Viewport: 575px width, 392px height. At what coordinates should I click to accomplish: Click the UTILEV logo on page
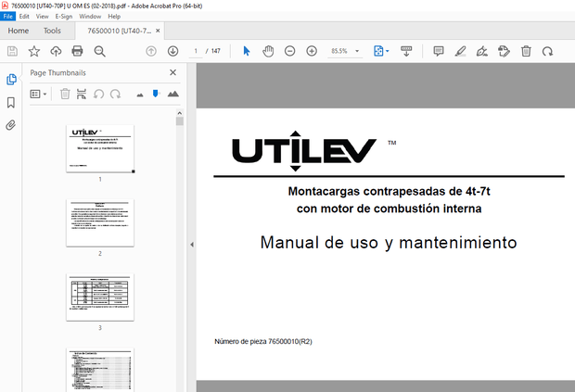[304, 151]
